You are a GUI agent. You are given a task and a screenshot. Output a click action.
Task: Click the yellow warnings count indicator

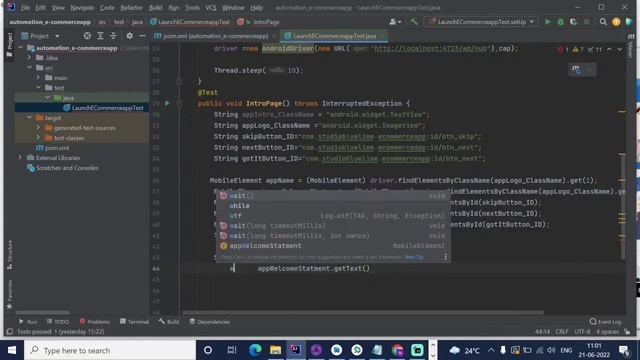click(578, 49)
